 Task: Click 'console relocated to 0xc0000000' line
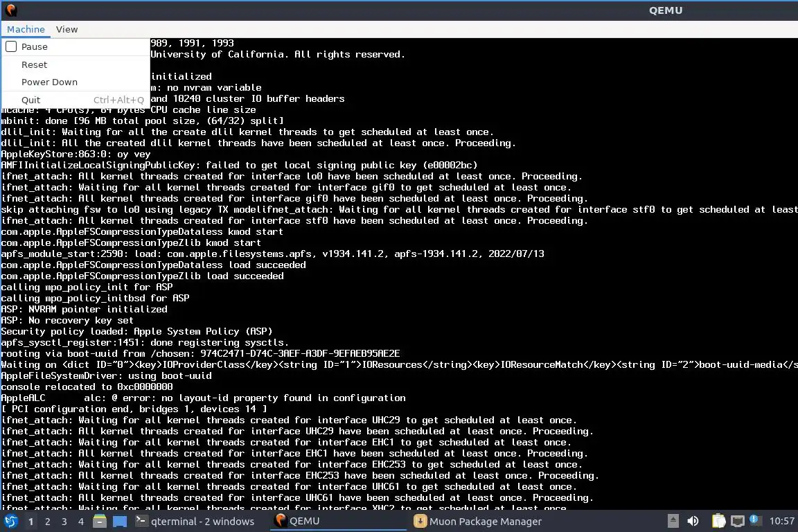(87, 387)
